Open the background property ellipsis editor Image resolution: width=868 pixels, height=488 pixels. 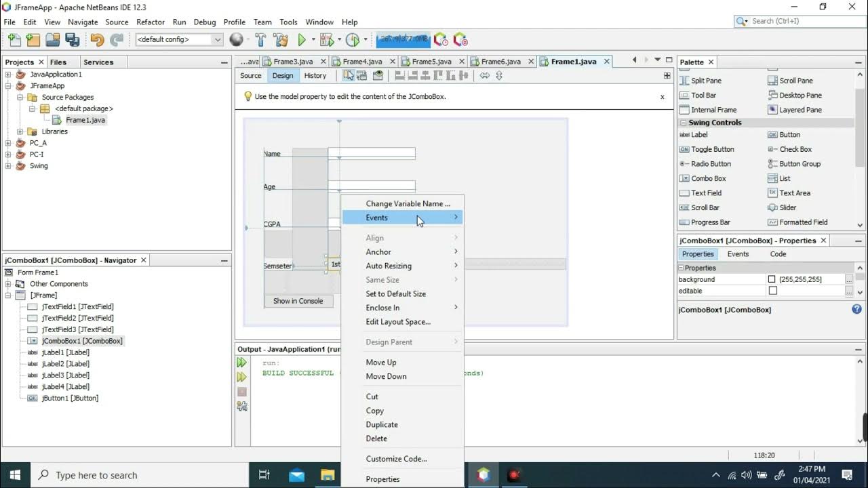tap(849, 279)
